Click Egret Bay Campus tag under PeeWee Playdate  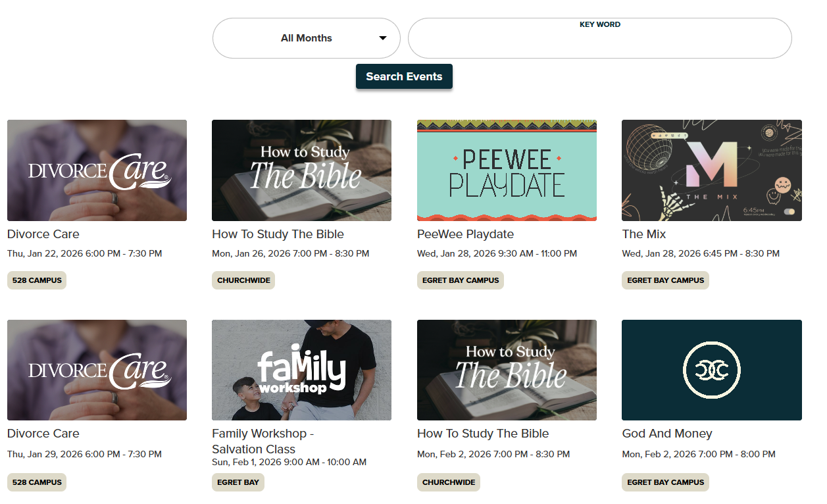click(x=461, y=280)
